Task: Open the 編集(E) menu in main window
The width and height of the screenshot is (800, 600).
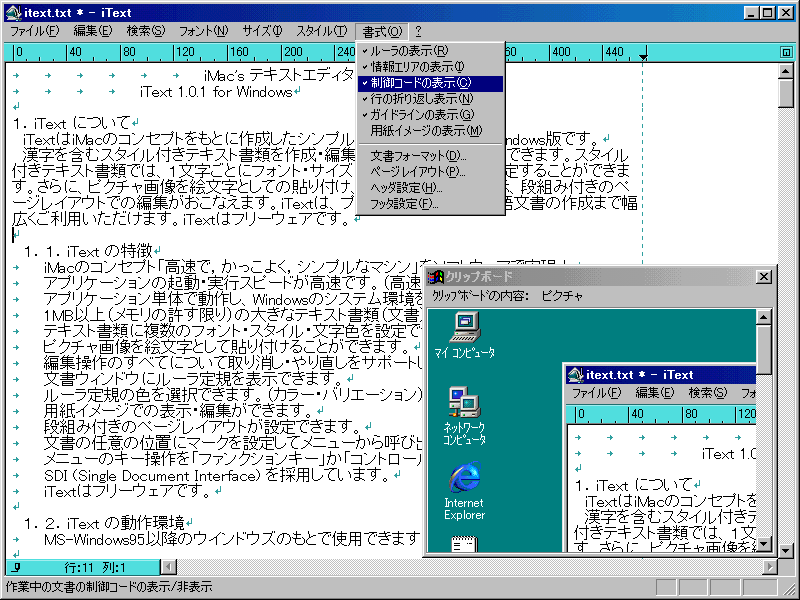Action: click(92, 31)
